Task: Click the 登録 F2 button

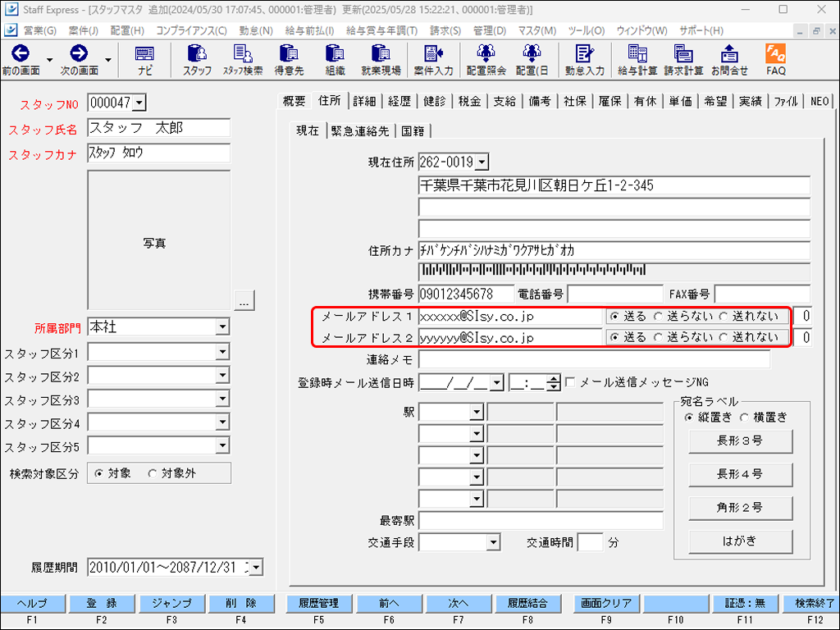Action: point(101,603)
